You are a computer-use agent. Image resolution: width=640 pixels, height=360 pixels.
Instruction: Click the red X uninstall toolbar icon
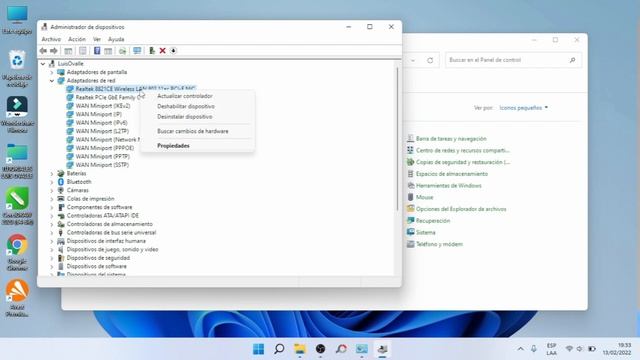point(162,51)
